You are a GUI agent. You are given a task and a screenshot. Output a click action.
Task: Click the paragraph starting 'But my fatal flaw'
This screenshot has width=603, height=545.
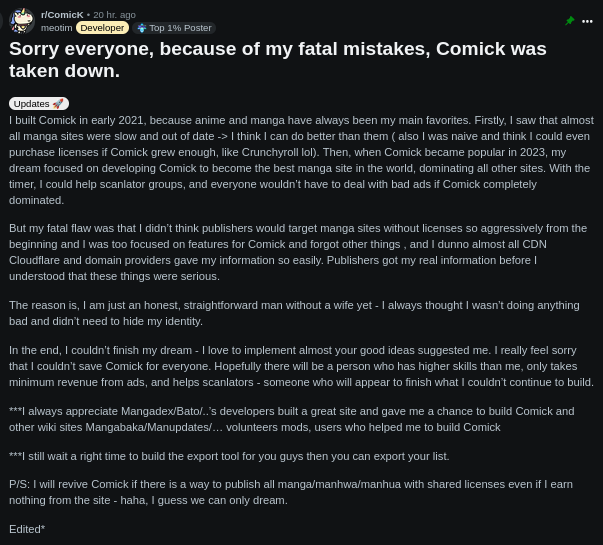point(298,252)
